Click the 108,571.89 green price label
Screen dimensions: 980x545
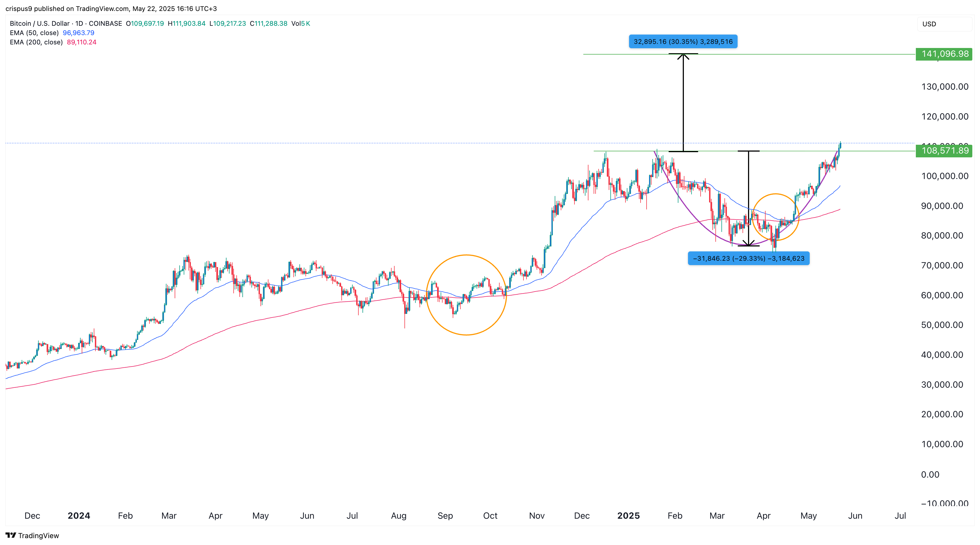pyautogui.click(x=944, y=151)
